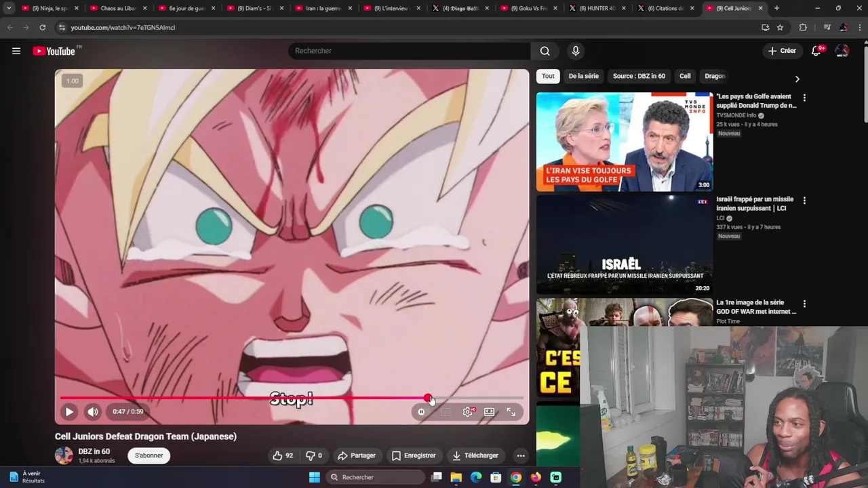Reload the page
Screen dimensions: 868x488
click(x=42, y=27)
